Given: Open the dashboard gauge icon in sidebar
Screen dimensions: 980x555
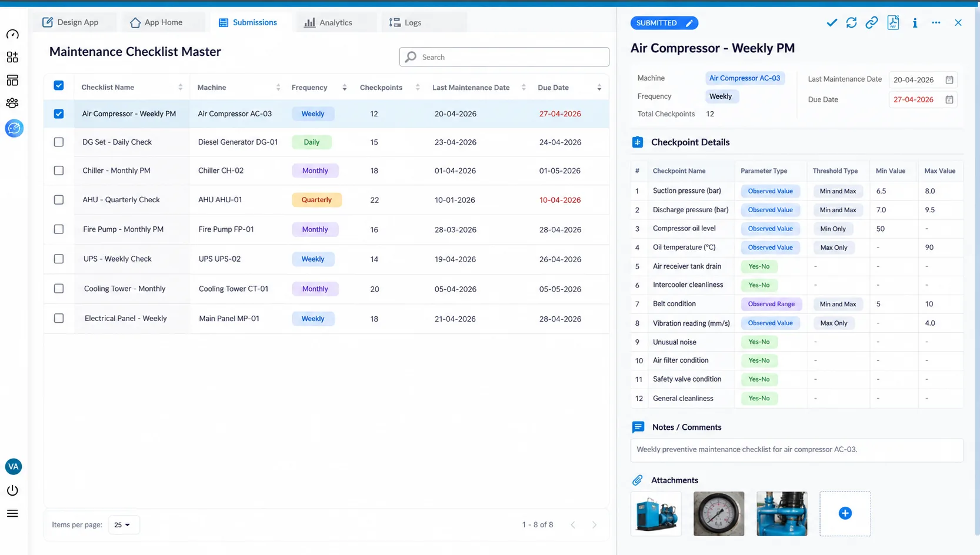Looking at the screenshot, I should click(12, 34).
